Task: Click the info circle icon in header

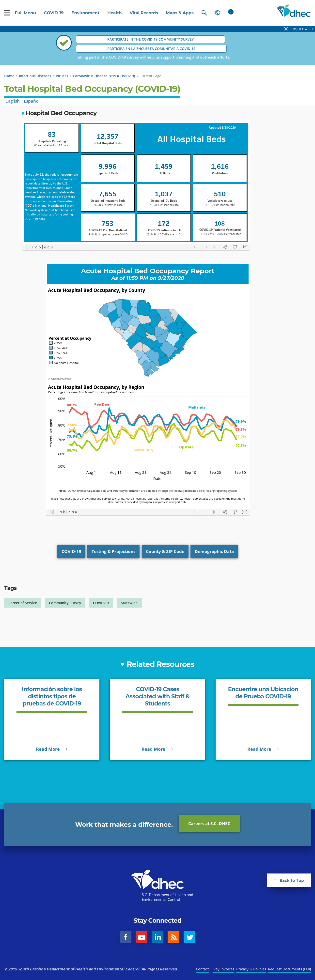Action: pos(231,12)
